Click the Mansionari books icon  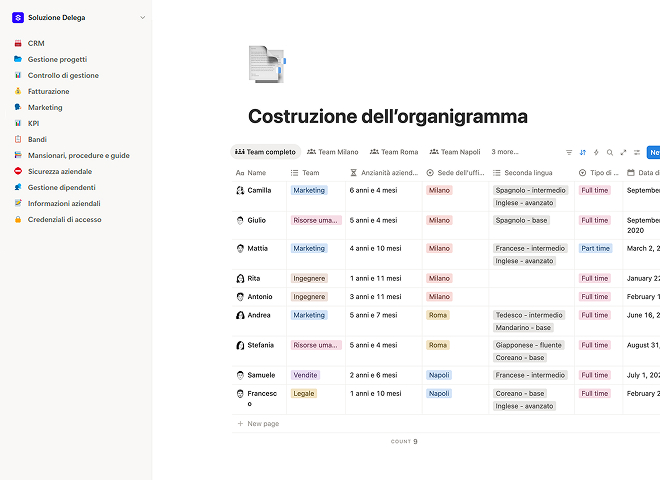click(18, 155)
